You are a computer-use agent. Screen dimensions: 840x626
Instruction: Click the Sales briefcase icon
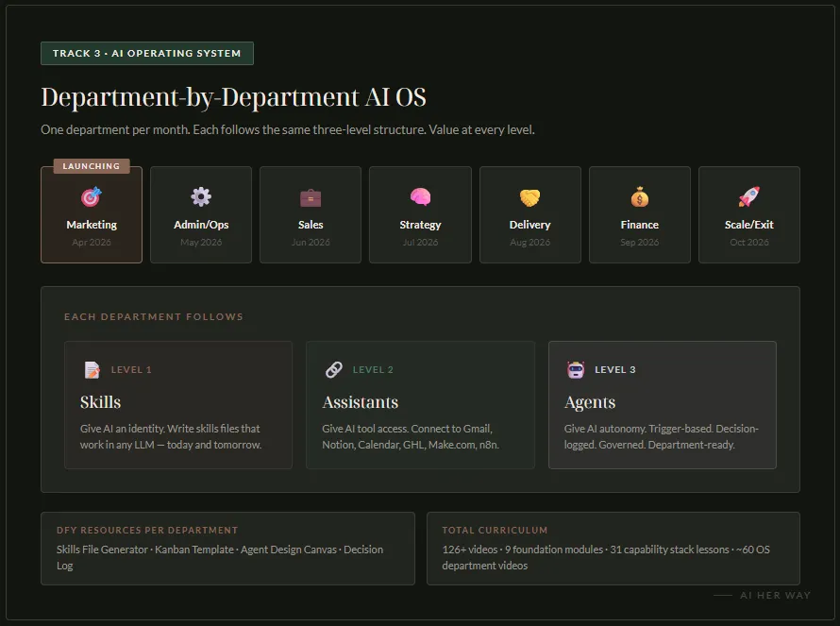(311, 197)
